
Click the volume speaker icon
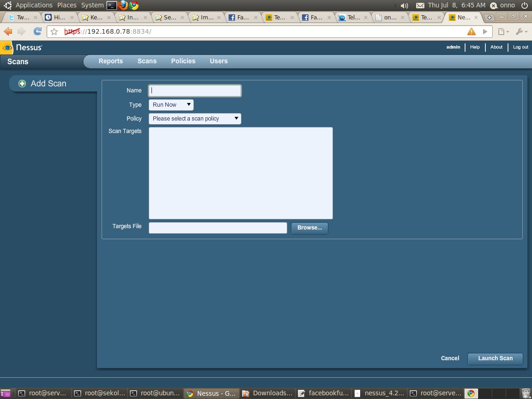tap(404, 6)
